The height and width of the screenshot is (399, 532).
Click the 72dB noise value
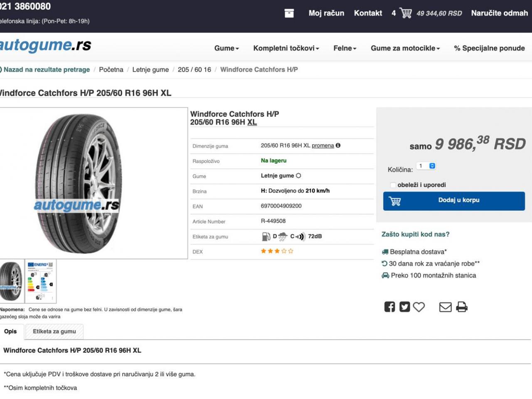[x=315, y=236]
